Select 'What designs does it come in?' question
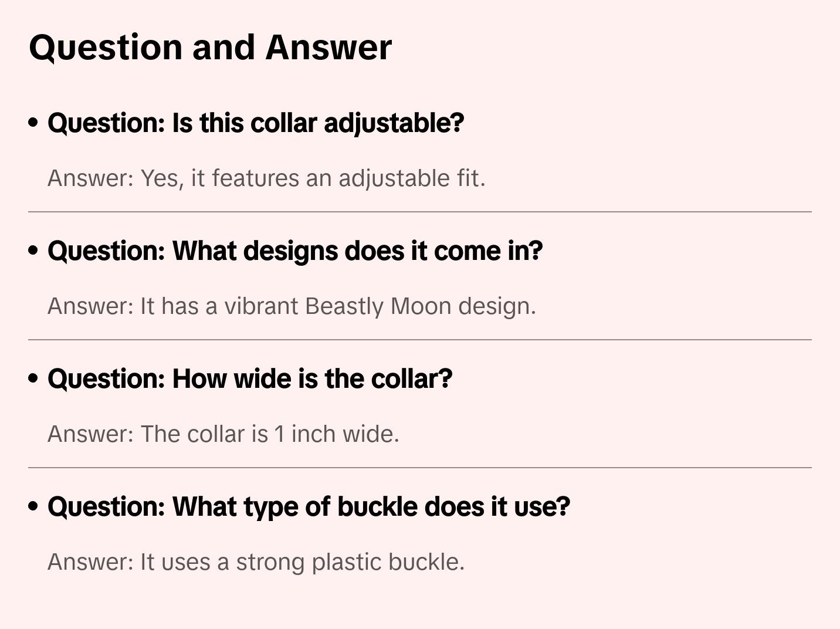 click(295, 251)
